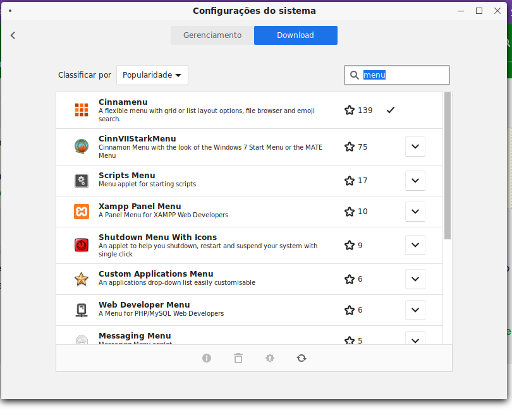Click the search field containing 'menu'
The height and width of the screenshot is (420, 512).
coord(397,75)
